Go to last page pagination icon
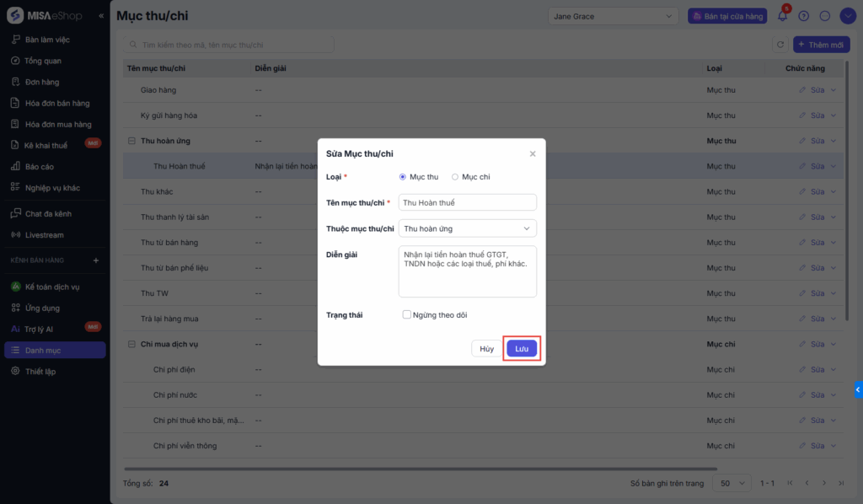Image resolution: width=863 pixels, height=504 pixels. [841, 483]
